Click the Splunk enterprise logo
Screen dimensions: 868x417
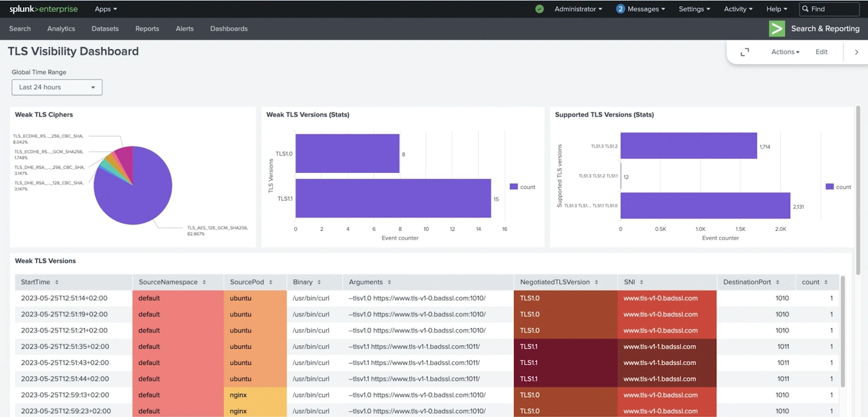(43, 9)
